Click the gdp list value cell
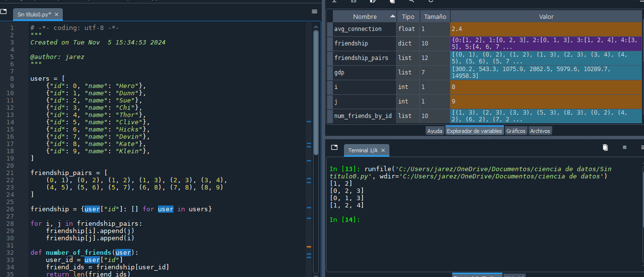 point(546,72)
